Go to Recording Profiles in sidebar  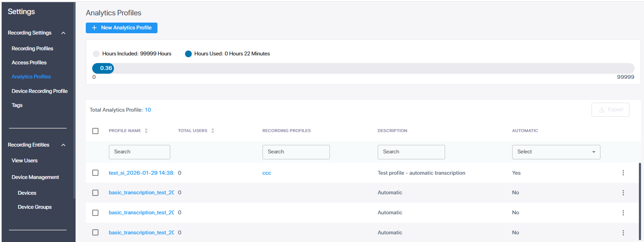tap(32, 49)
